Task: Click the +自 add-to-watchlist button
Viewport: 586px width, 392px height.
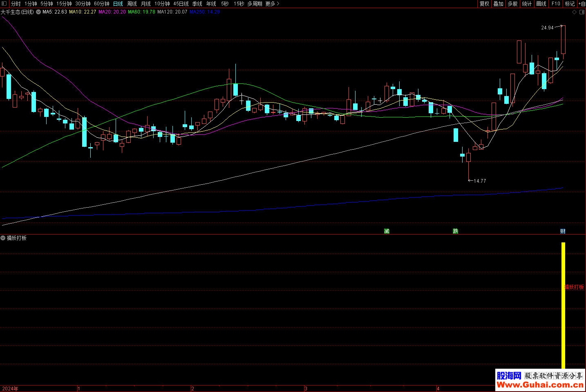Action: pyautogui.click(x=582, y=4)
